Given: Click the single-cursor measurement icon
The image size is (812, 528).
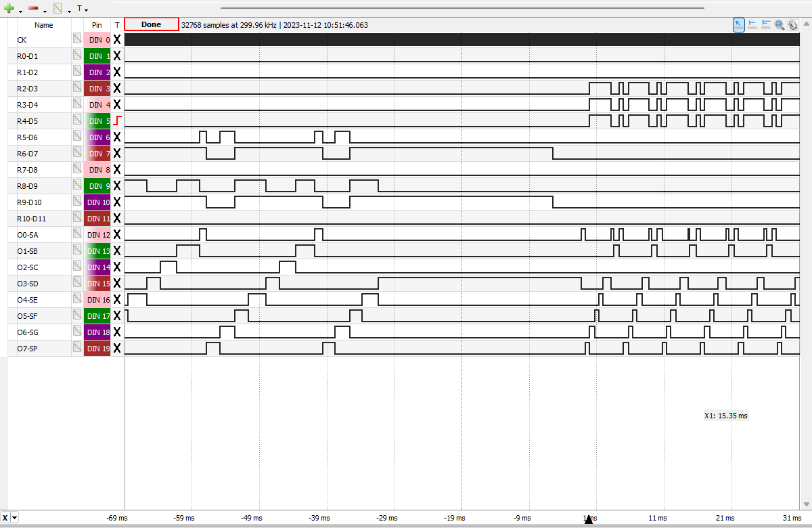Looking at the screenshot, I should click(752, 24).
